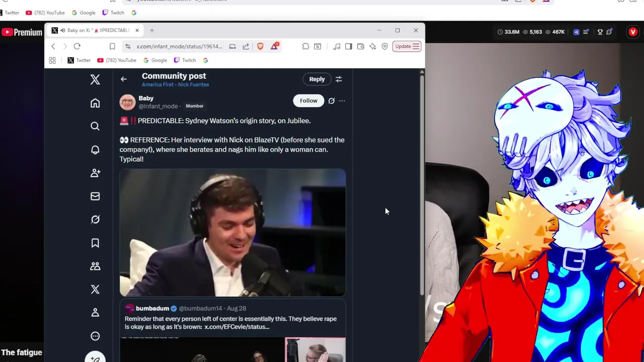Open @infant_mode handle link
This screenshot has width=644, height=362.
point(158,106)
